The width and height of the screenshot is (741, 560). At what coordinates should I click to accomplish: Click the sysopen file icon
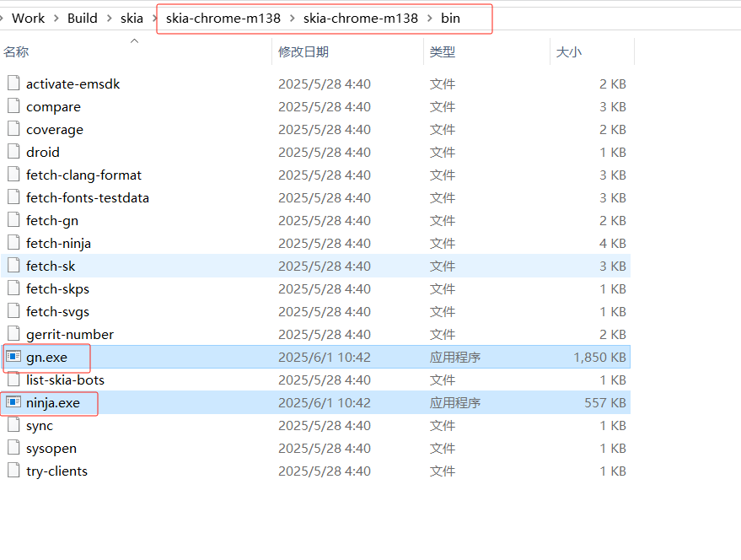click(13, 448)
